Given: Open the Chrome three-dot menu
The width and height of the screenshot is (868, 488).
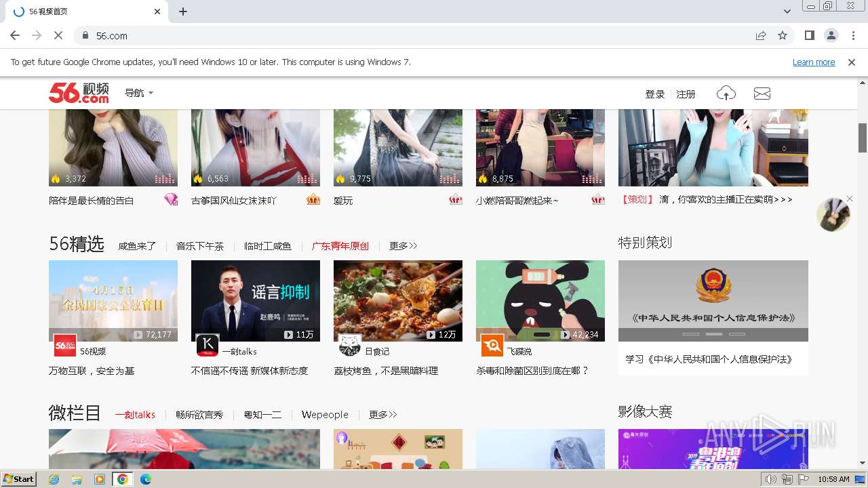Looking at the screenshot, I should point(852,35).
